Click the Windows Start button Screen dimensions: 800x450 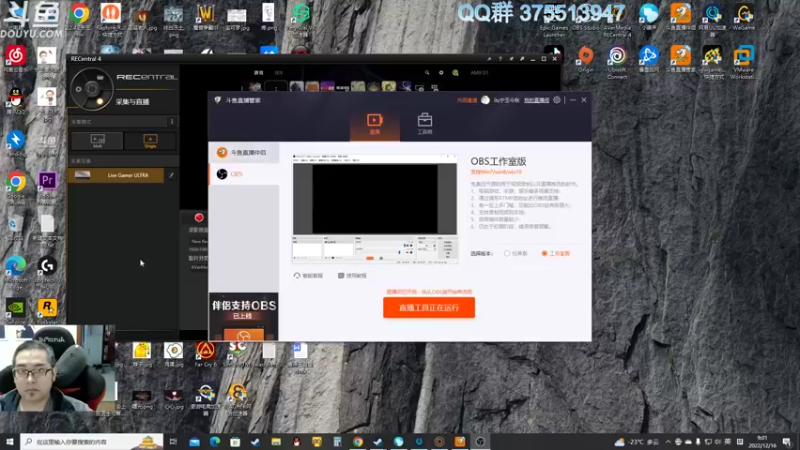10,441
